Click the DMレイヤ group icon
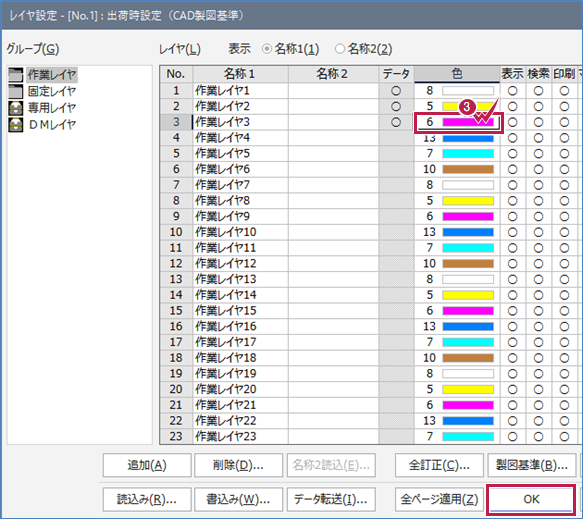The image size is (583, 519). (16, 125)
